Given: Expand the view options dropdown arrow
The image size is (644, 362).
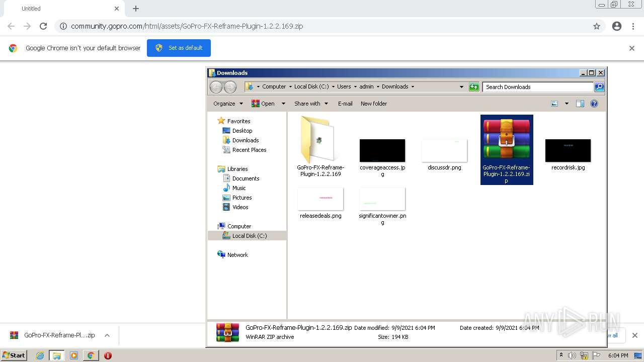Looking at the screenshot, I should 567,104.
